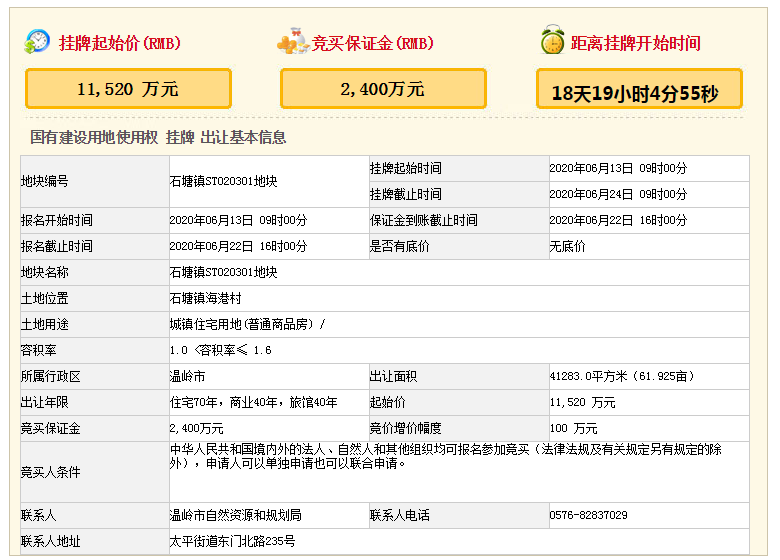Click the 是否有底价 label
The height and width of the screenshot is (560, 780).
(x=399, y=246)
